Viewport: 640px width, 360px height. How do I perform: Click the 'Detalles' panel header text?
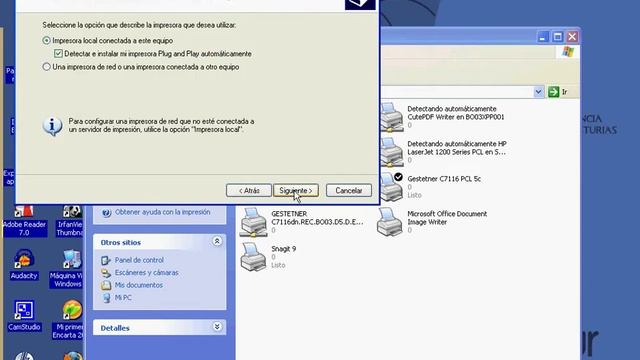115,328
